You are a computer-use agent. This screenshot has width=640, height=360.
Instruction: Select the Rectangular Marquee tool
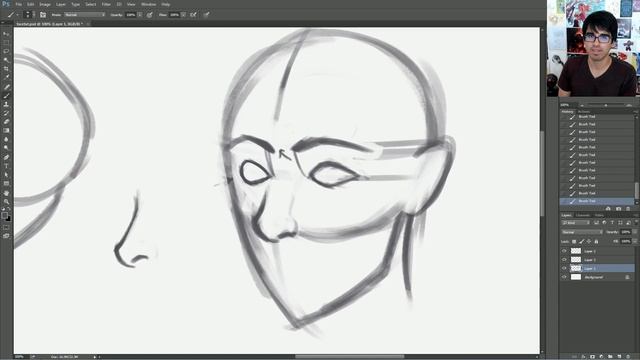click(x=6, y=42)
